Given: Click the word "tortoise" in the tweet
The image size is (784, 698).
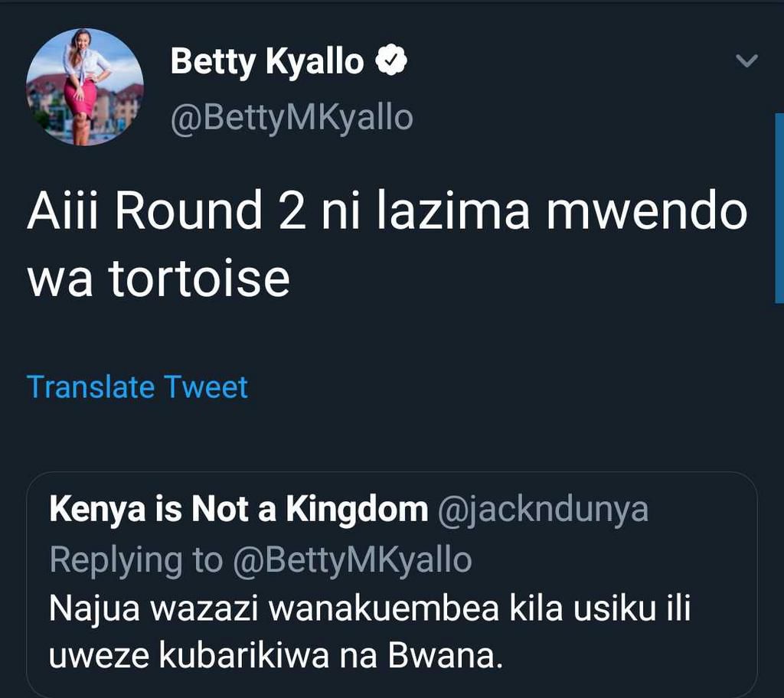Looking at the screenshot, I should click(x=198, y=279).
